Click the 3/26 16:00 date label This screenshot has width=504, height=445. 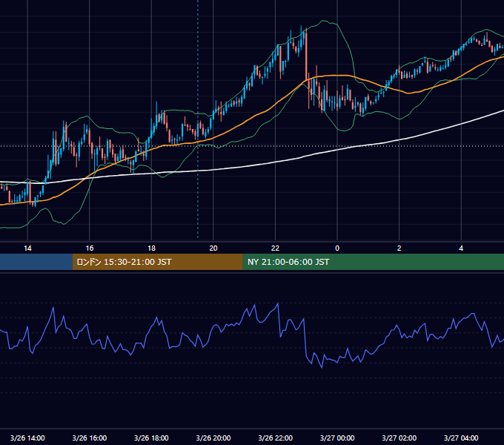pos(90,438)
